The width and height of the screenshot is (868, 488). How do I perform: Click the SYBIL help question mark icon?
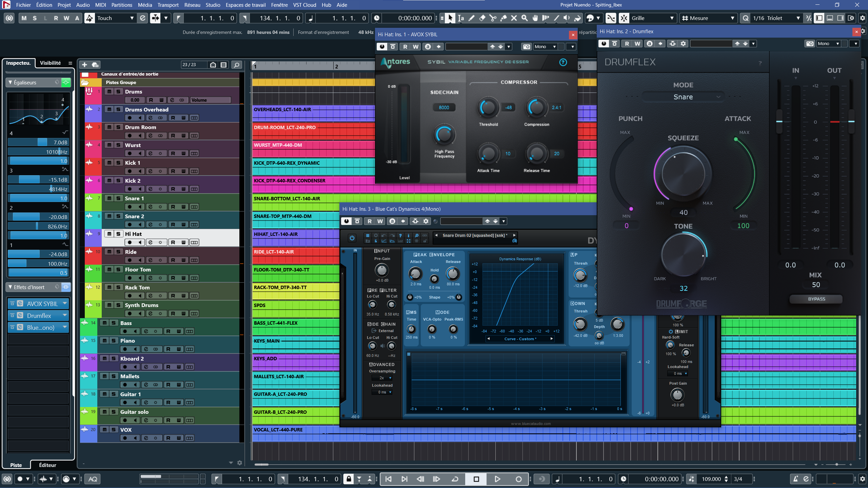[563, 62]
